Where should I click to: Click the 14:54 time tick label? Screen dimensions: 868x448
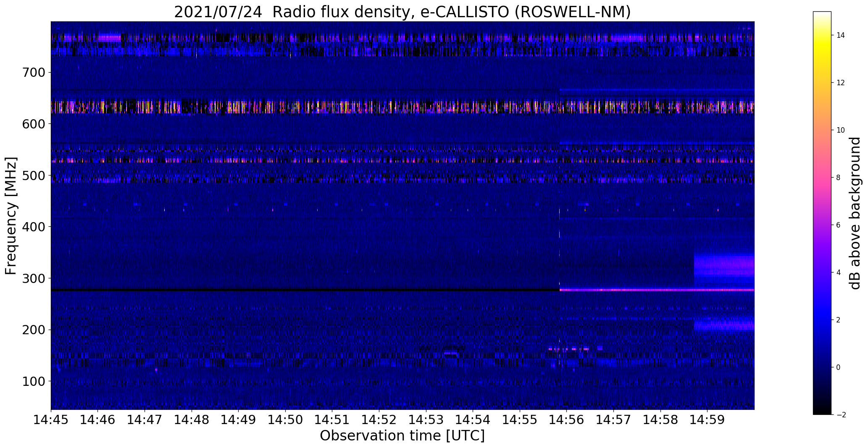point(473,419)
